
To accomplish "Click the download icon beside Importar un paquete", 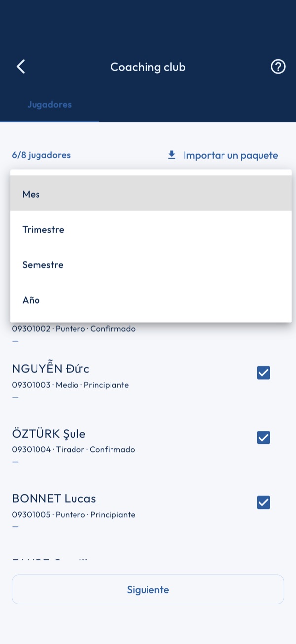I will click(x=172, y=155).
